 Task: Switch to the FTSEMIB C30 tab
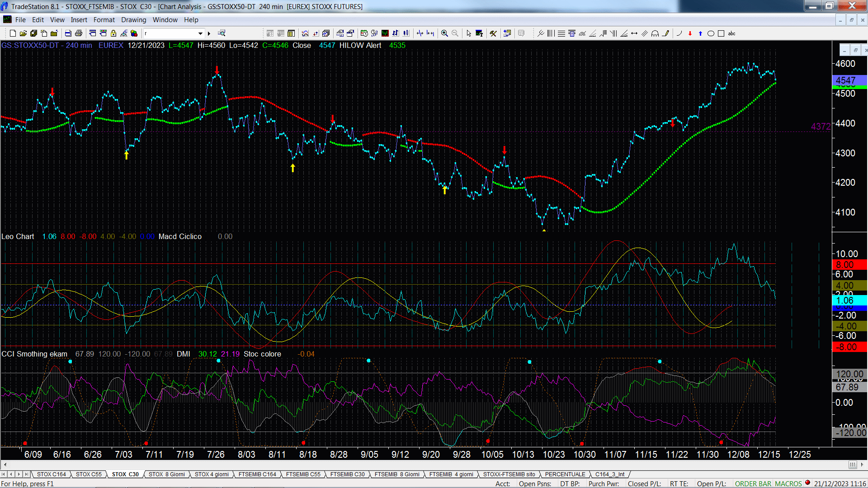347,474
